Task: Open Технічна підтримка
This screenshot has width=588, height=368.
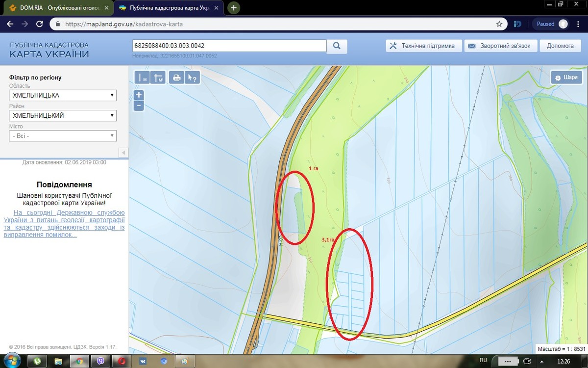Action: pyautogui.click(x=423, y=46)
